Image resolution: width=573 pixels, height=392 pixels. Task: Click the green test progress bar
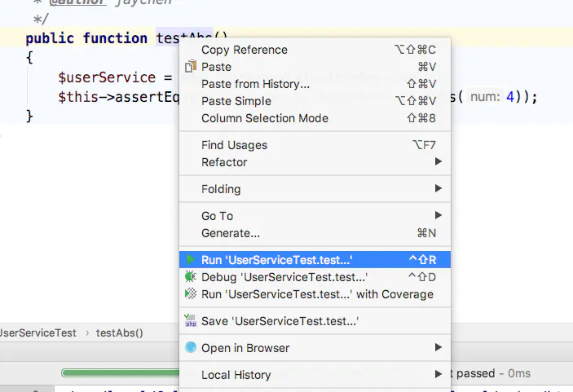pyautogui.click(x=121, y=373)
